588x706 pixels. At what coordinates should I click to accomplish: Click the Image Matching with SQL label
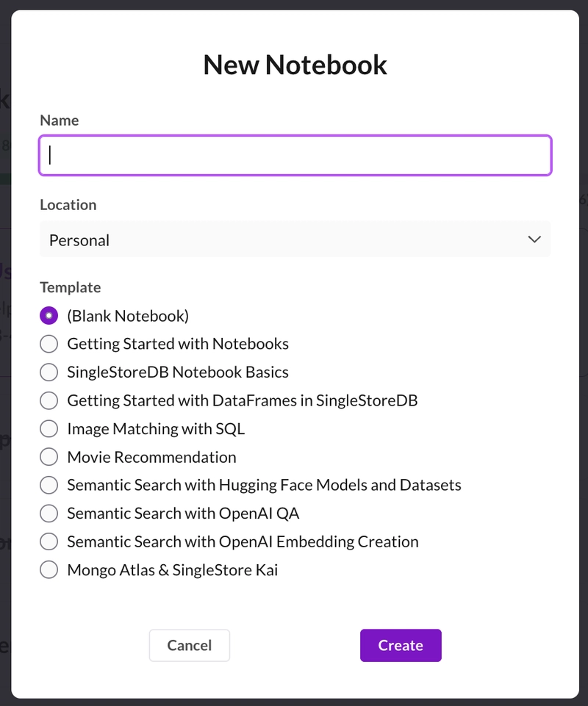[156, 428]
